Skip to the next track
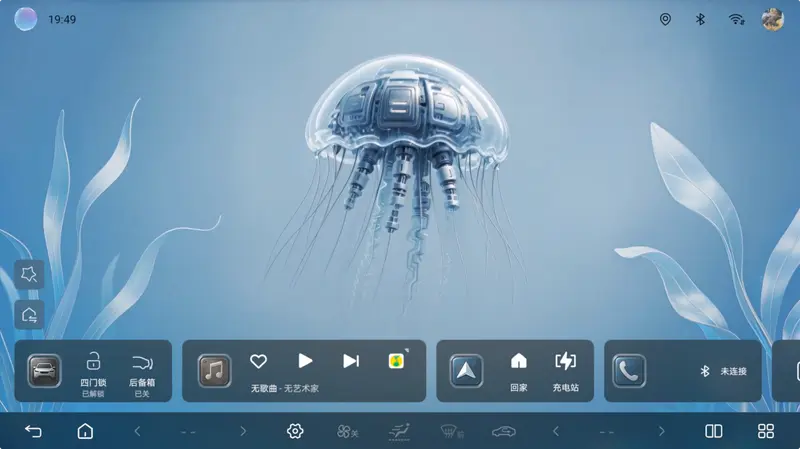 (351, 361)
